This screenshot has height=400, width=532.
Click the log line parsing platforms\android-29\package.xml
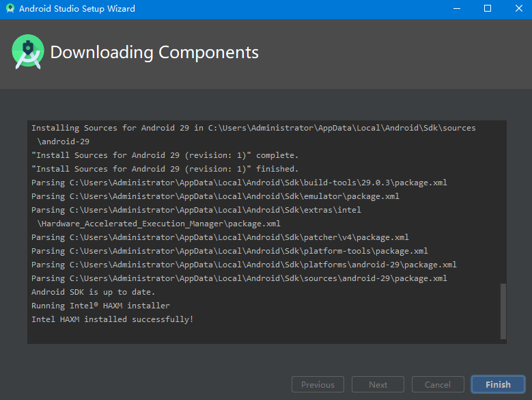click(244, 265)
